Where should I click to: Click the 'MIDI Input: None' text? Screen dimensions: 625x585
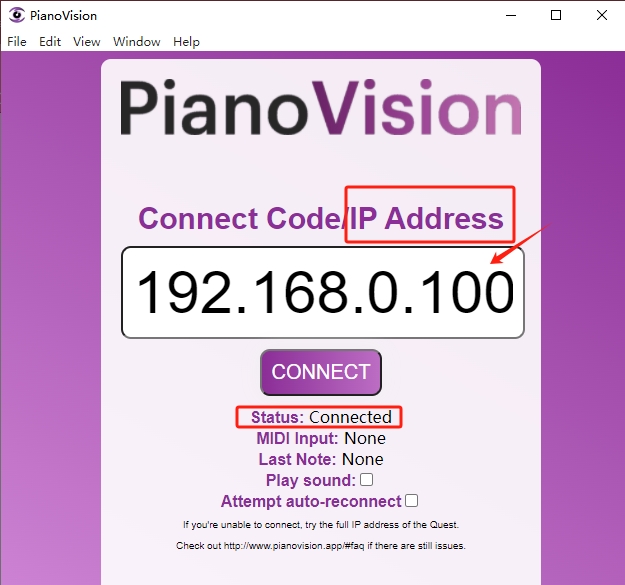coord(321,438)
